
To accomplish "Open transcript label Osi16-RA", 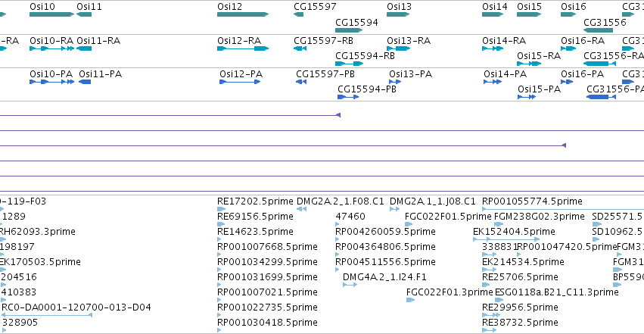I will point(583,41).
